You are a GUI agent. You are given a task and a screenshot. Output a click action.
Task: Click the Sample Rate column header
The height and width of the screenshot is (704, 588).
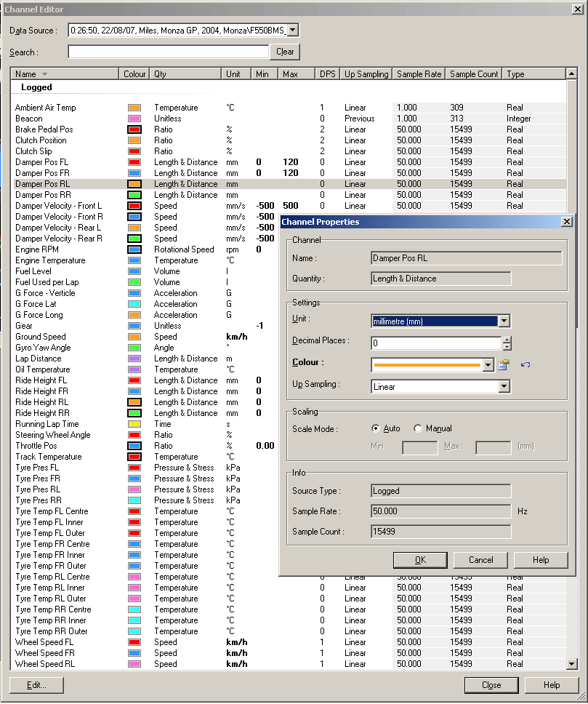[x=419, y=74]
